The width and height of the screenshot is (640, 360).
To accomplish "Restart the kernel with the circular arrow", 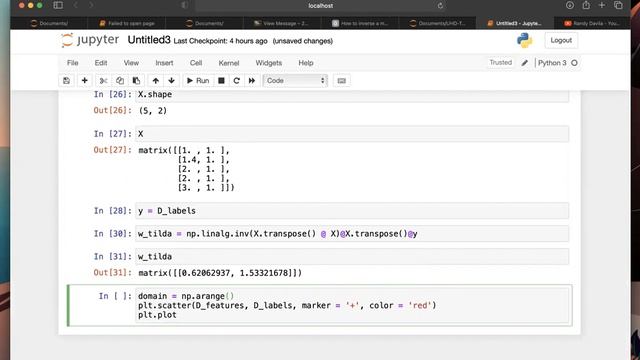I will (x=236, y=81).
